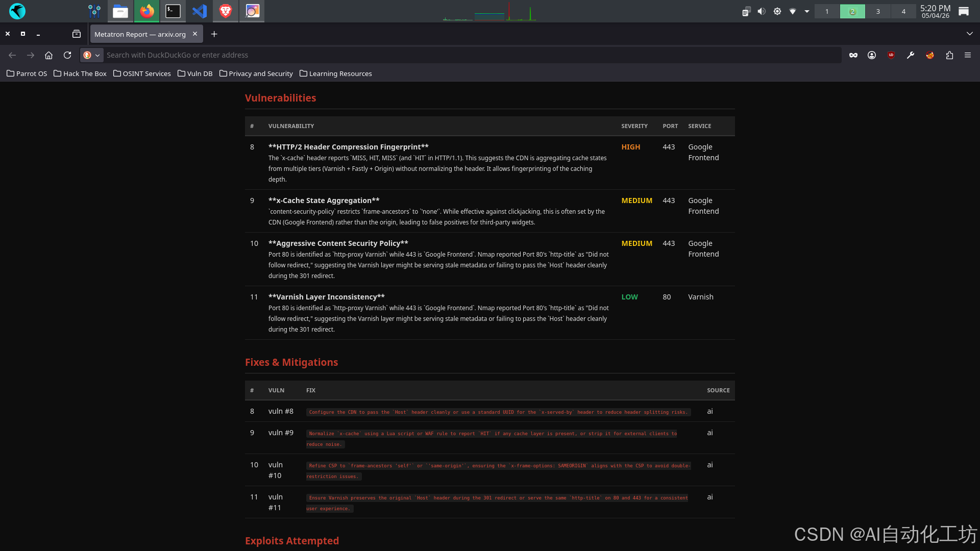This screenshot has height=551, width=980.
Task: Open the Firefox hamburger application menu
Action: [x=968, y=55]
